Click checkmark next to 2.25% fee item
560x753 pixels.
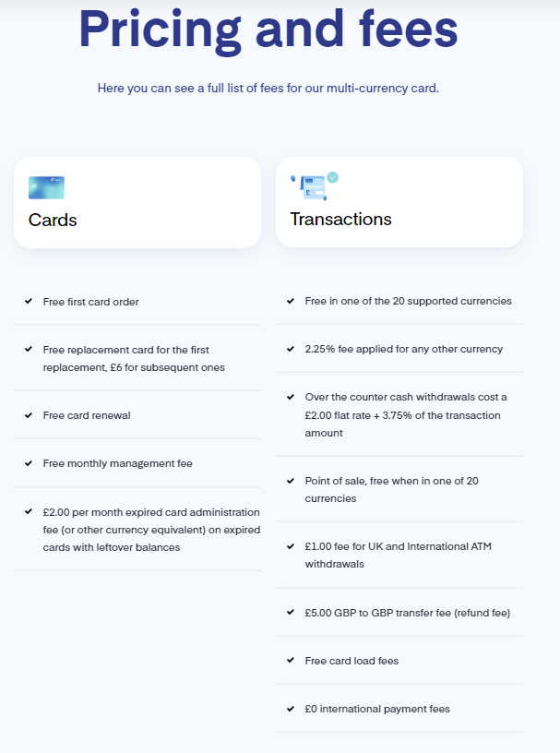click(x=290, y=349)
